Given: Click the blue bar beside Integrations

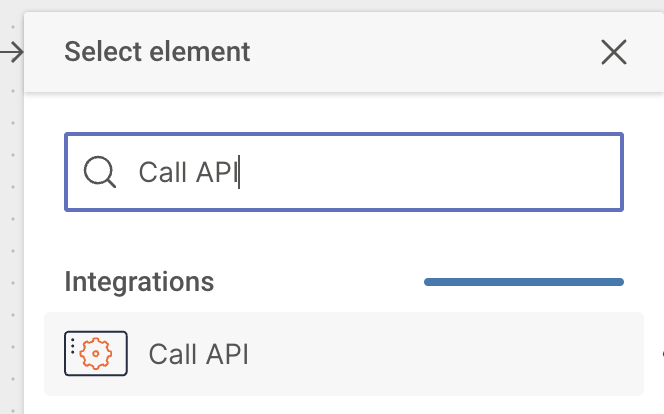Looking at the screenshot, I should [523, 282].
